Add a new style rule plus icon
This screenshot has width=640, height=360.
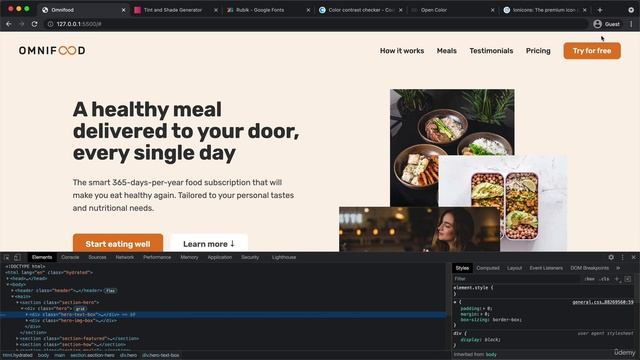click(x=617, y=279)
